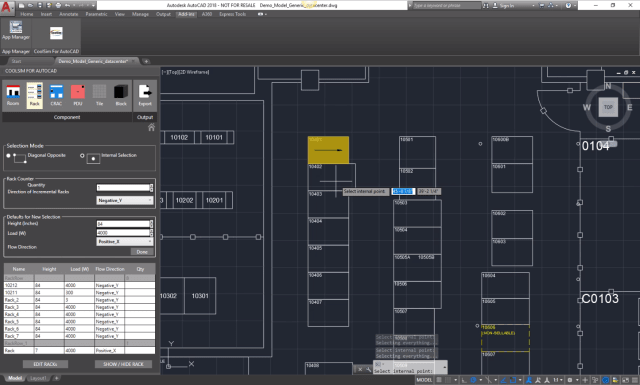Toggle the grid display in status bar
Screen dimensions: 640x385
point(438,380)
